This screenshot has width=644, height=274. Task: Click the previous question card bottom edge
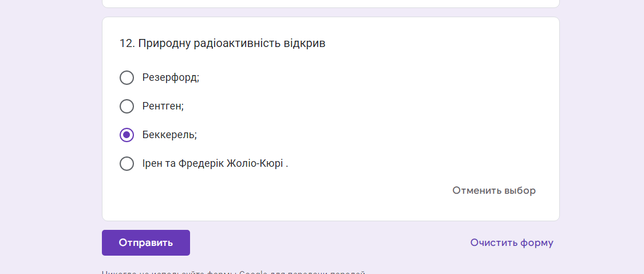pyautogui.click(x=331, y=7)
